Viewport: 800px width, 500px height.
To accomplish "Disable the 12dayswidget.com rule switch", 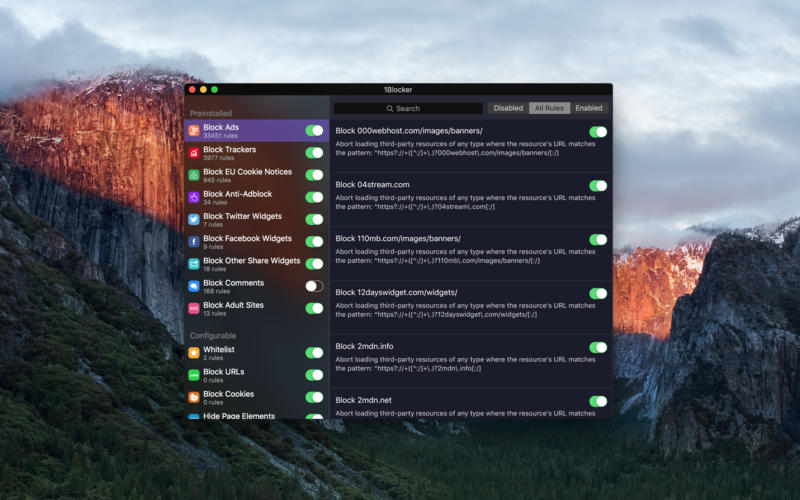I will 598,293.
